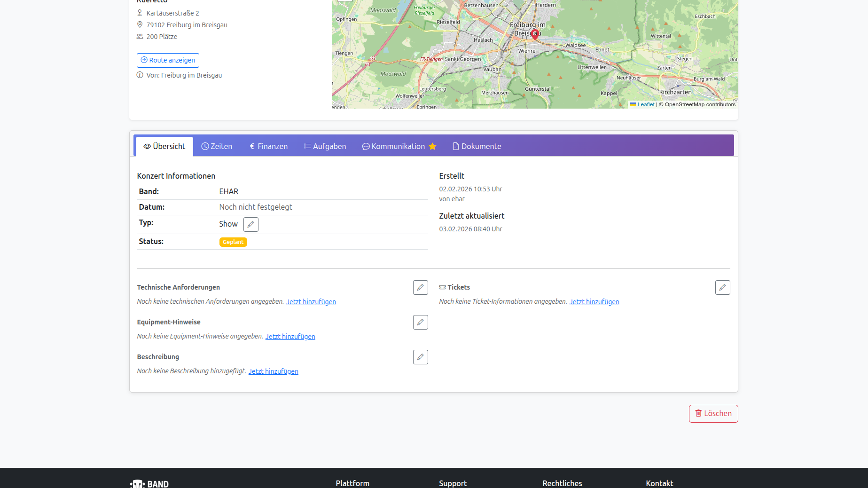Select the Übersicht tab
This screenshot has width=868, height=488.
click(164, 147)
